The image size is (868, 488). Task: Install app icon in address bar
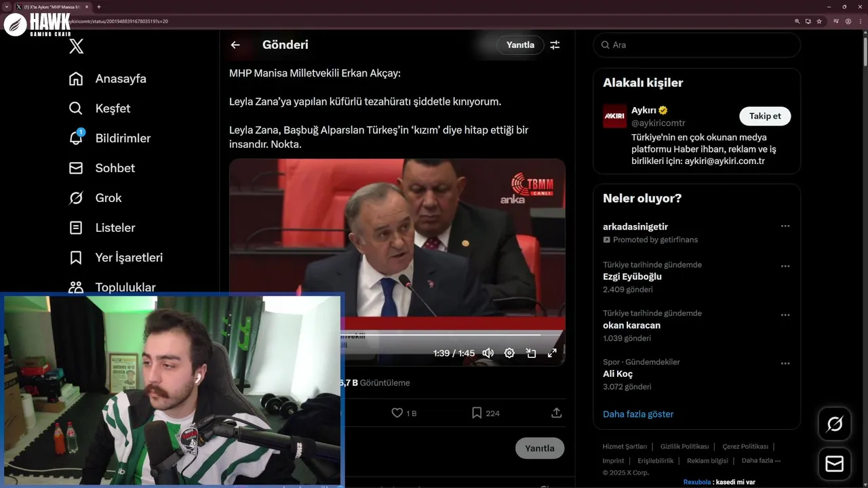(808, 22)
